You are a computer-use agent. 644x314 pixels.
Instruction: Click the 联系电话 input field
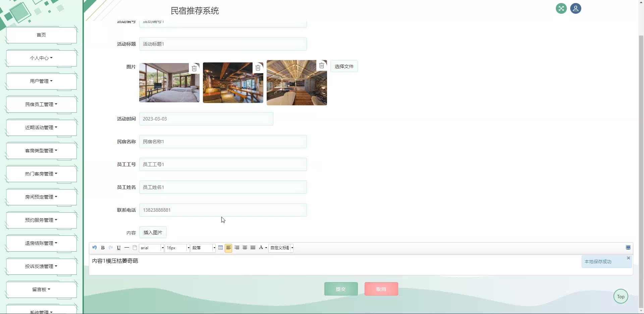223,210
